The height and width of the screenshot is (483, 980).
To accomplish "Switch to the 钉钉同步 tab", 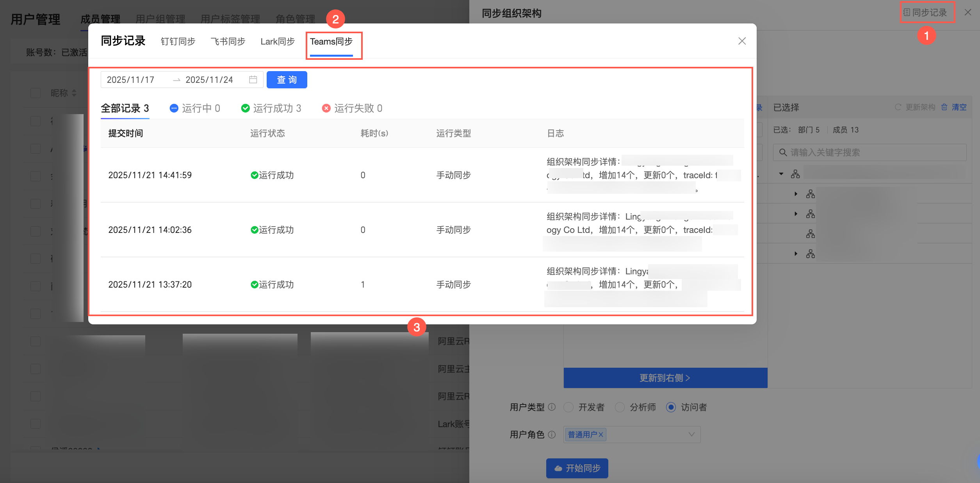I will click(x=178, y=41).
